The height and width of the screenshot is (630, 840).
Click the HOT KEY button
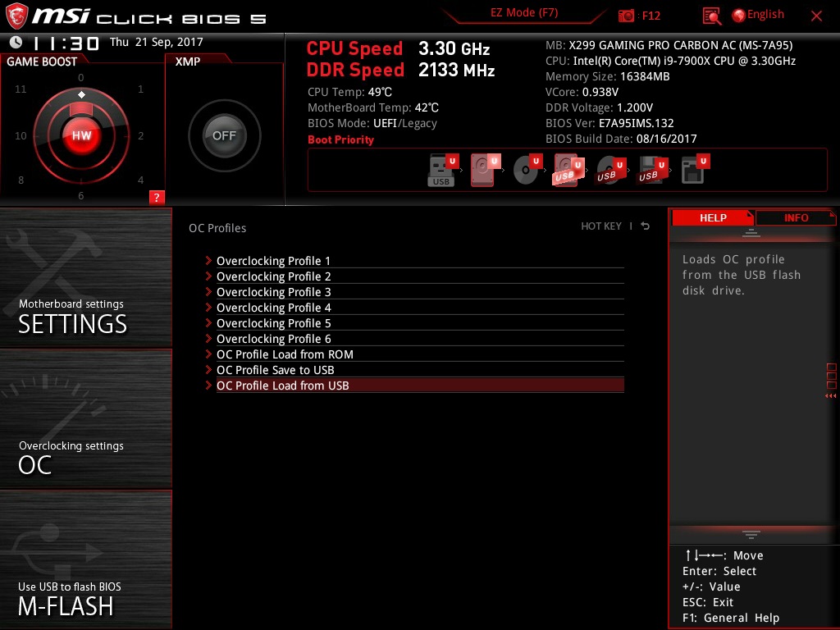click(x=601, y=226)
